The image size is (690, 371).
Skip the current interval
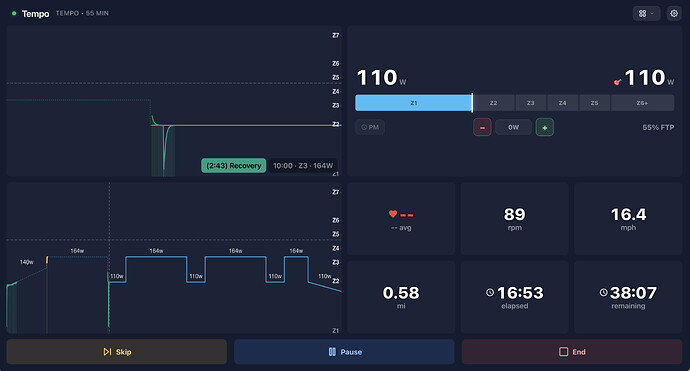117,352
